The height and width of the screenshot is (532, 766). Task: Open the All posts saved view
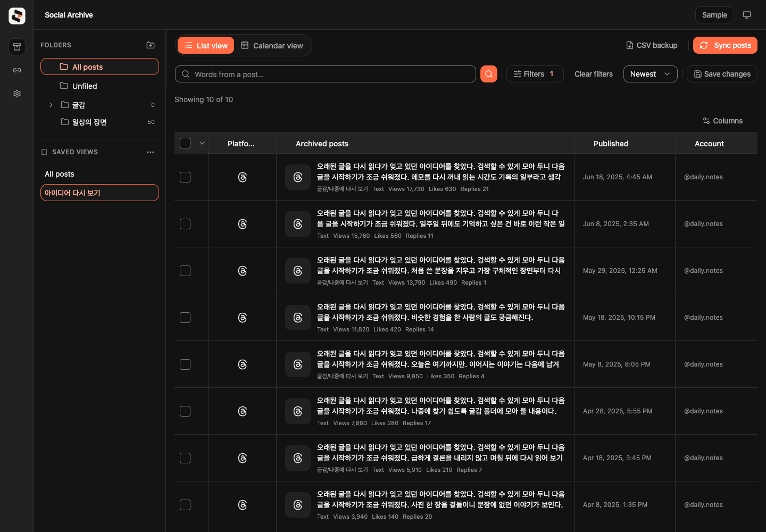99,174
